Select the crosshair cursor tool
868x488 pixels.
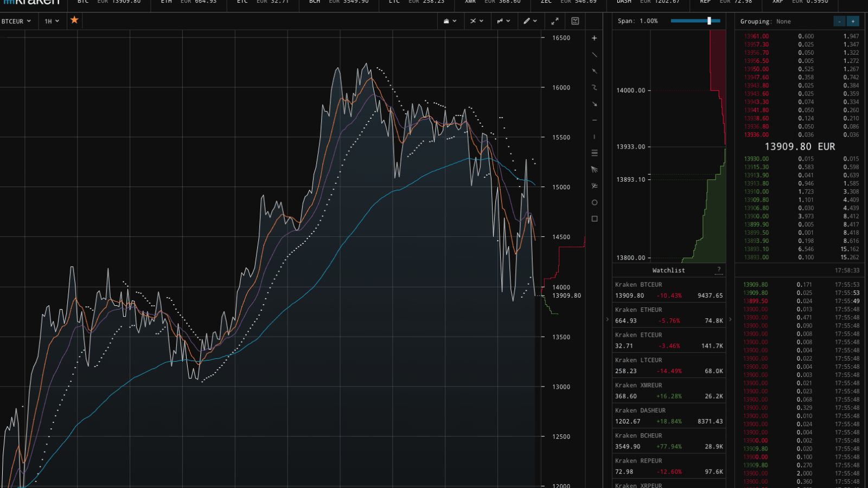594,38
